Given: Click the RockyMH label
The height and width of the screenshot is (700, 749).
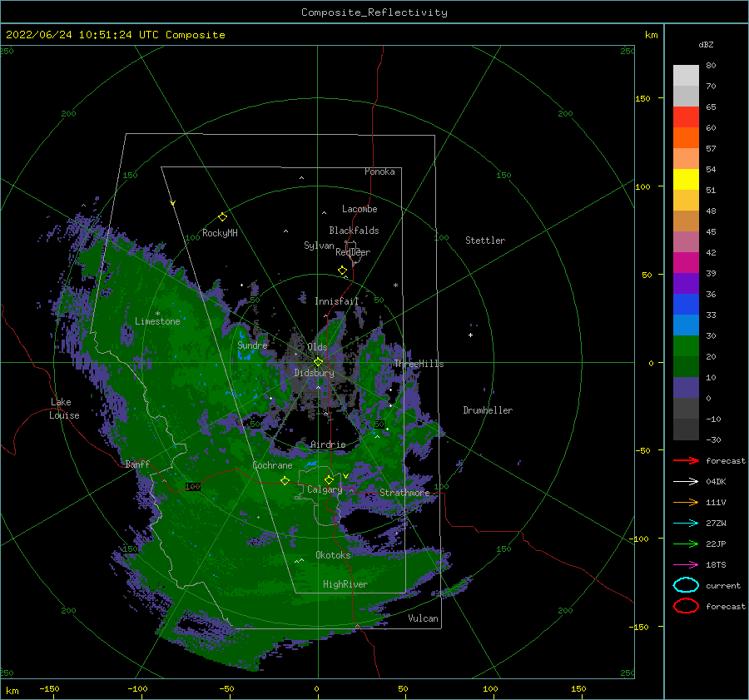Looking at the screenshot, I should (220, 233).
